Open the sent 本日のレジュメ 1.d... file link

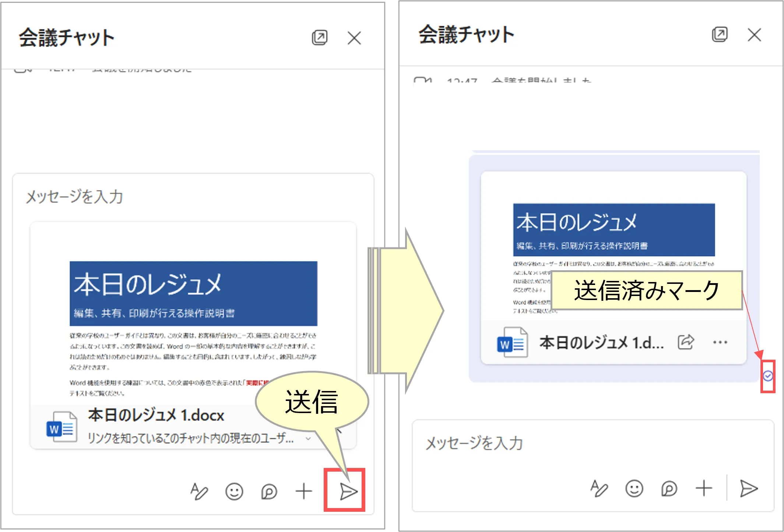(601, 343)
